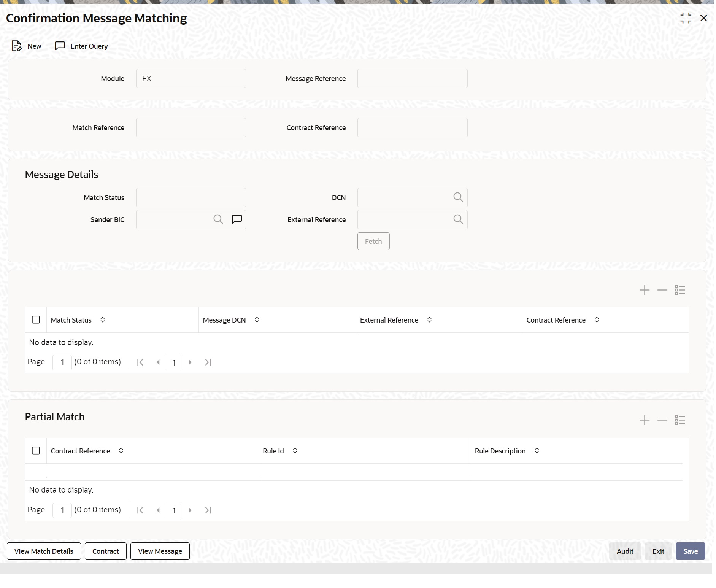Sort by Match Status column
The height and width of the screenshot is (588, 716).
point(103,320)
